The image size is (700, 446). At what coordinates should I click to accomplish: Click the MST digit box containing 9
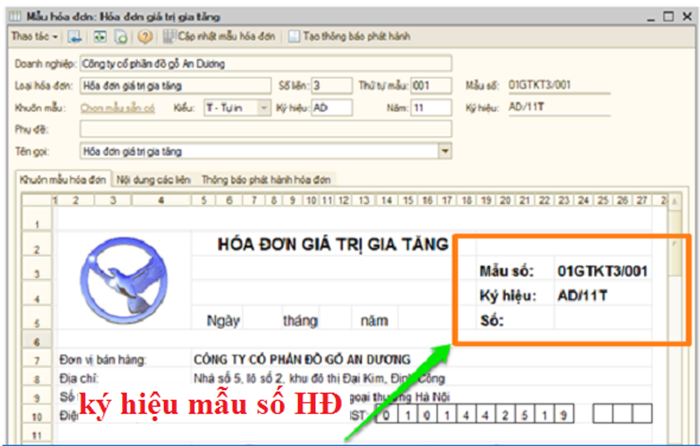tap(564, 415)
